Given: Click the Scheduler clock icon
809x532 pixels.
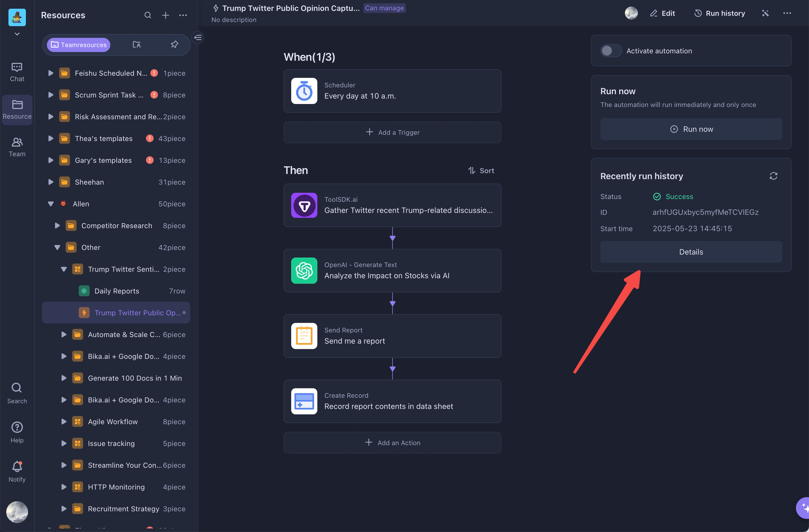Looking at the screenshot, I should click(304, 91).
